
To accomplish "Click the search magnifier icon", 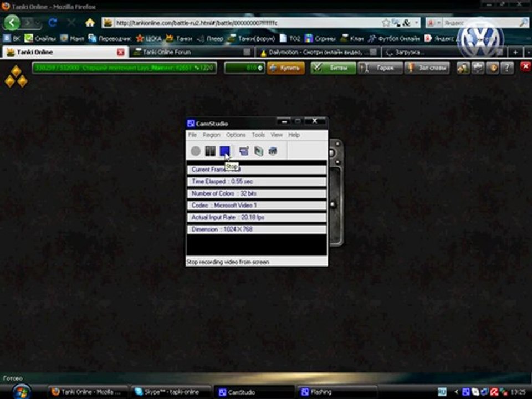I will [x=524, y=23].
